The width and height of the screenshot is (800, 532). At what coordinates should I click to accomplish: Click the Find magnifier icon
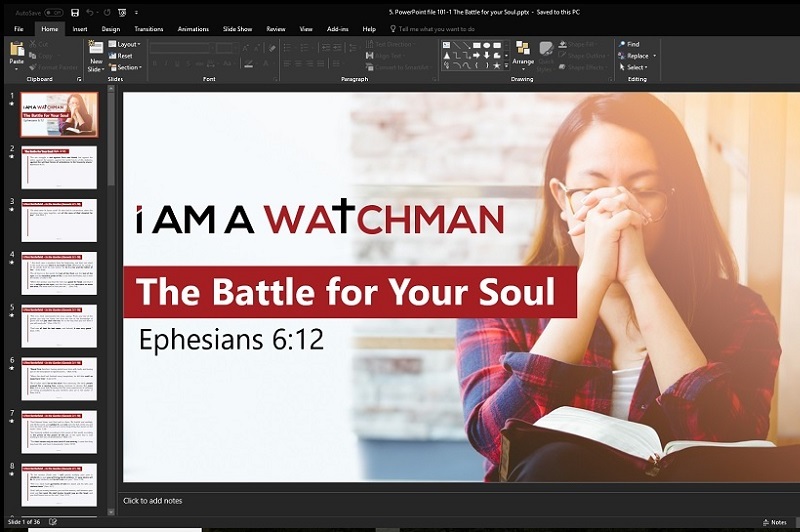point(620,44)
